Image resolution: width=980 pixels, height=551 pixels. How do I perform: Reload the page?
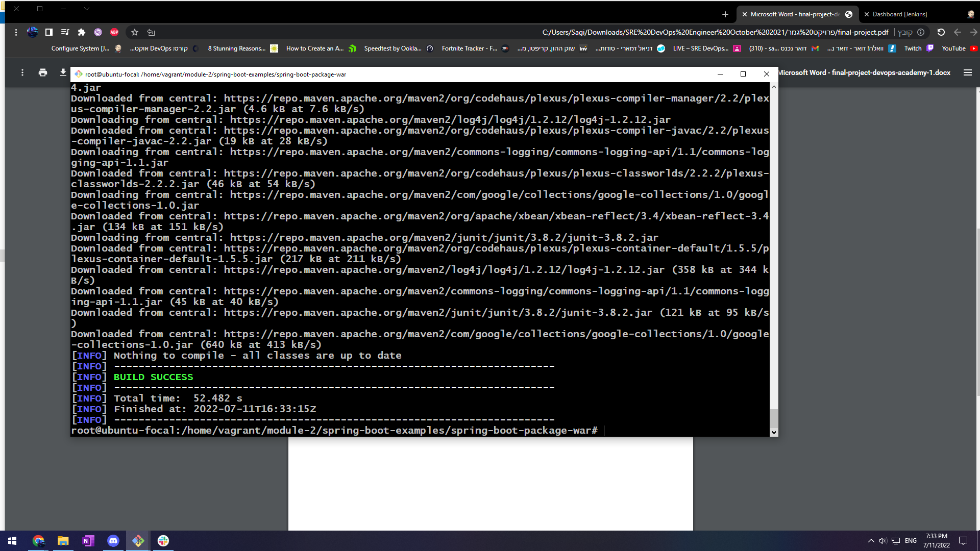[x=941, y=32]
